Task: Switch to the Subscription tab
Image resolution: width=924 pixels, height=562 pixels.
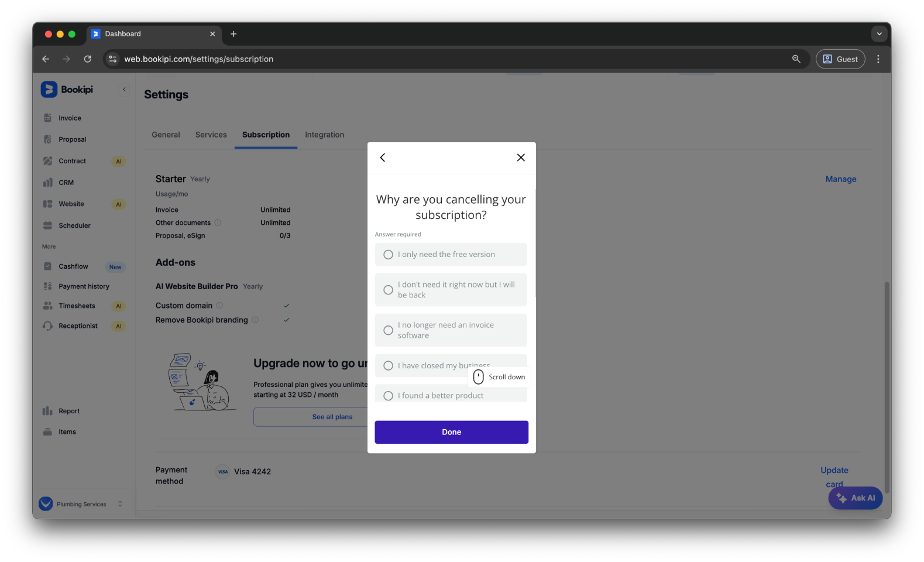Action: [x=266, y=135]
